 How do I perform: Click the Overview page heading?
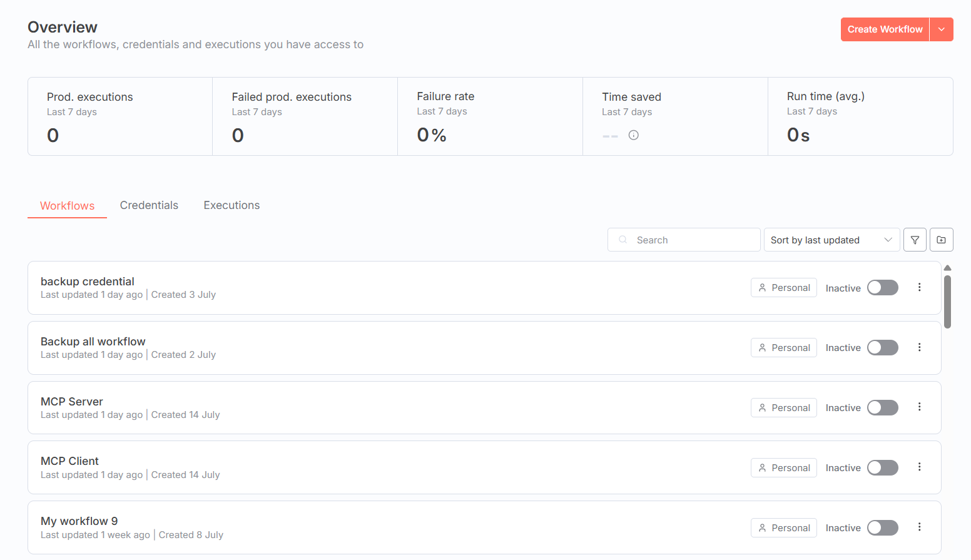point(63,27)
